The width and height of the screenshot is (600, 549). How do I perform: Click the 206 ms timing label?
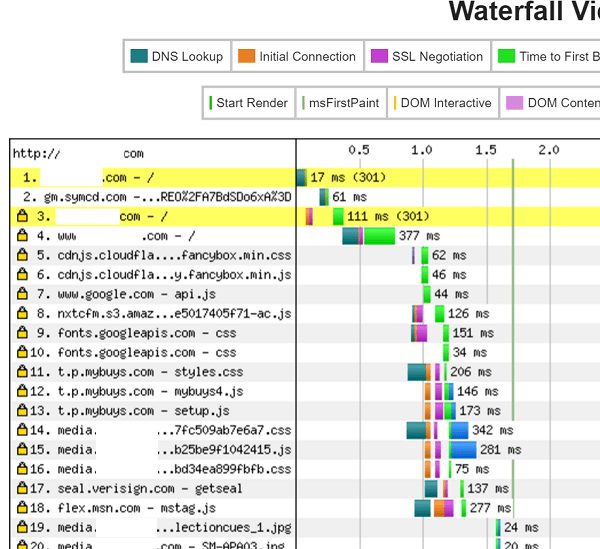[x=471, y=372]
